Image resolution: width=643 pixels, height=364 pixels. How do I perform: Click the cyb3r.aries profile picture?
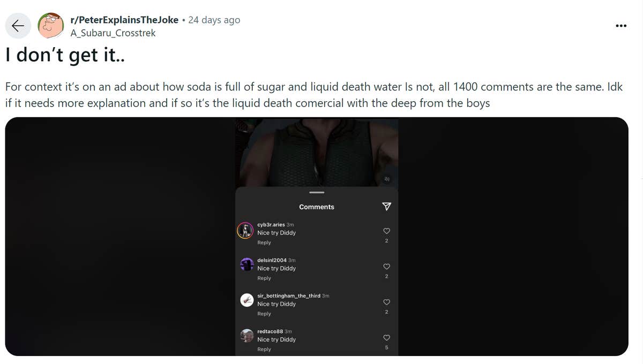[x=245, y=230]
